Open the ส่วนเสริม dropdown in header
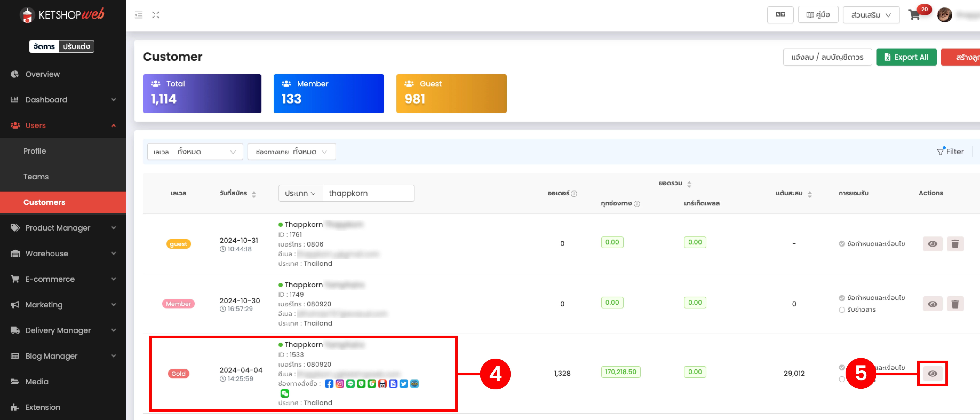 tap(871, 15)
